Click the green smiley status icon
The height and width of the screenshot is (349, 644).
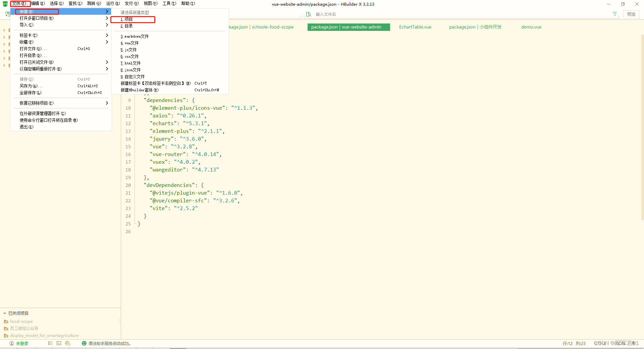point(84,343)
